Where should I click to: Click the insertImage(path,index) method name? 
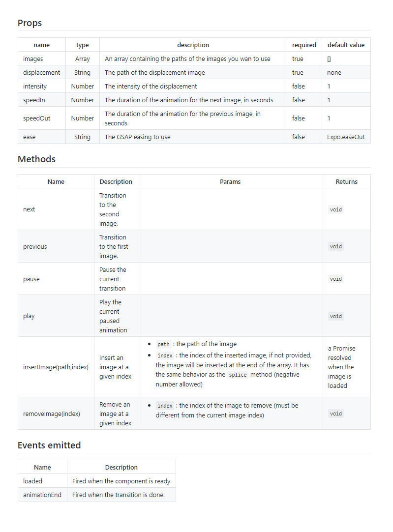[56, 367]
